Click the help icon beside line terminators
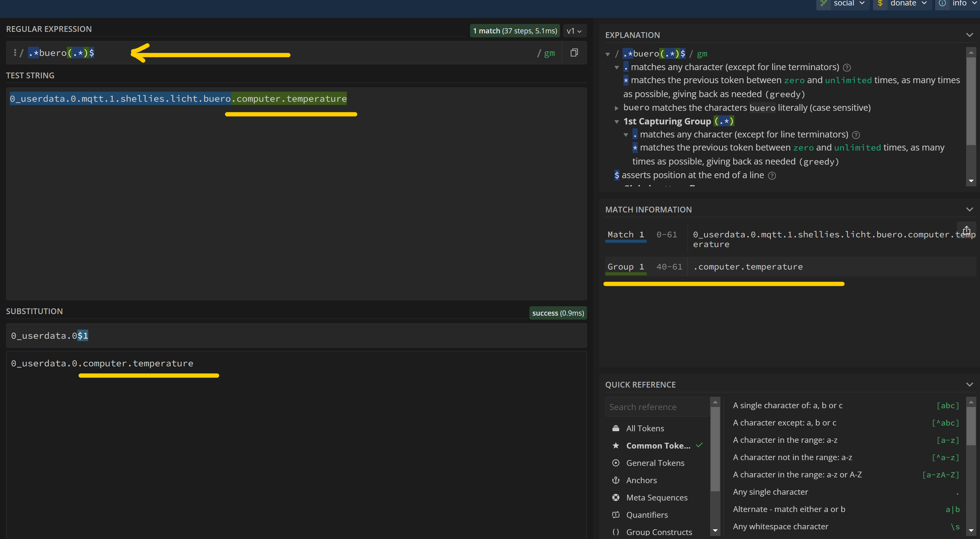Viewport: 980px width, 539px height. coord(847,68)
